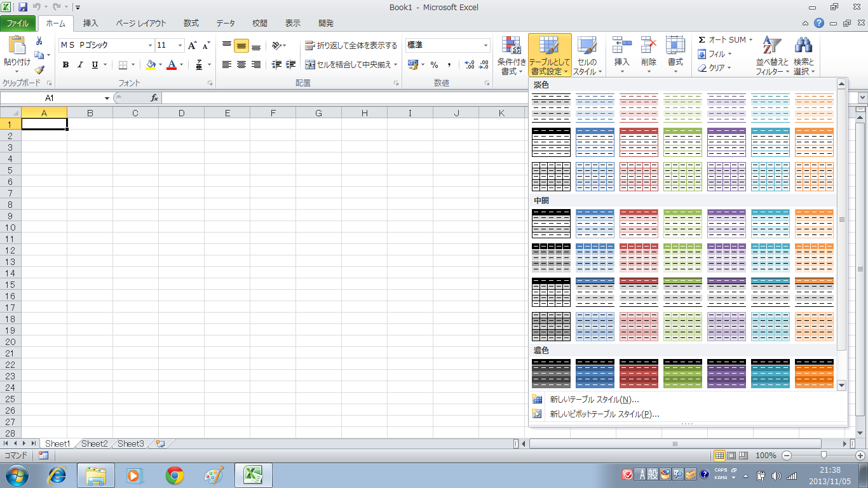Click the Cell Styles icon

click(586, 46)
